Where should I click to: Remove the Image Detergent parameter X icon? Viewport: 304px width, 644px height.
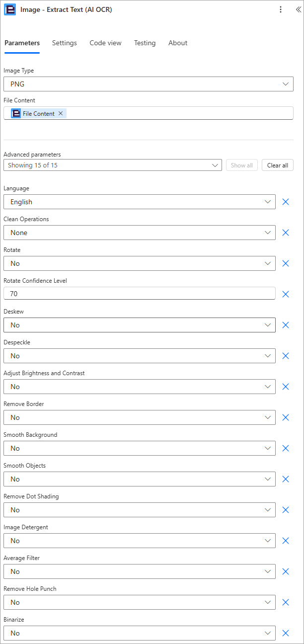point(286,541)
